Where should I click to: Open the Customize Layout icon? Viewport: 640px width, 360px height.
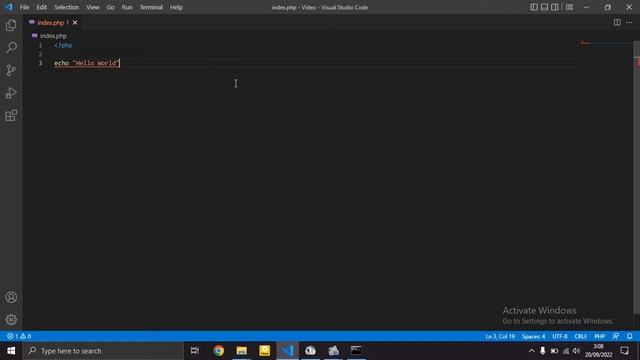[x=569, y=7]
